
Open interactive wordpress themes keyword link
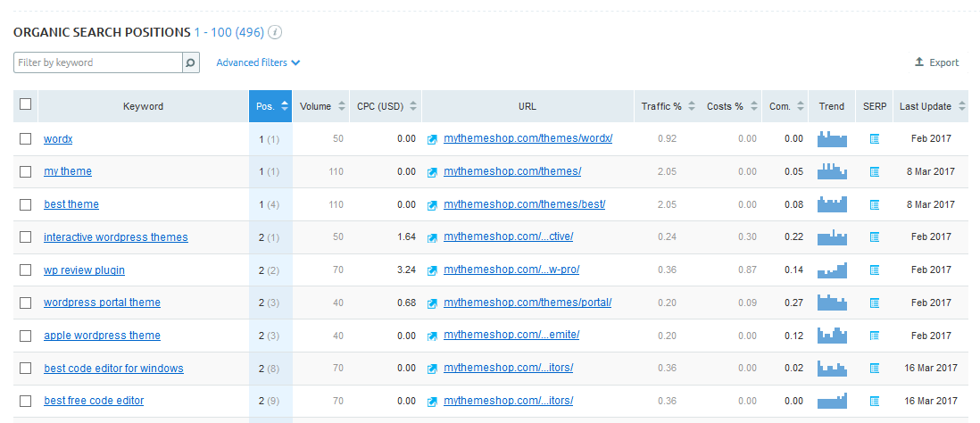click(116, 236)
